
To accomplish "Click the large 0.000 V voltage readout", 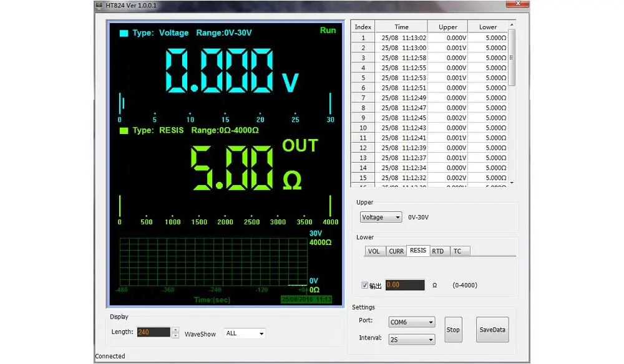I will tap(232, 70).
